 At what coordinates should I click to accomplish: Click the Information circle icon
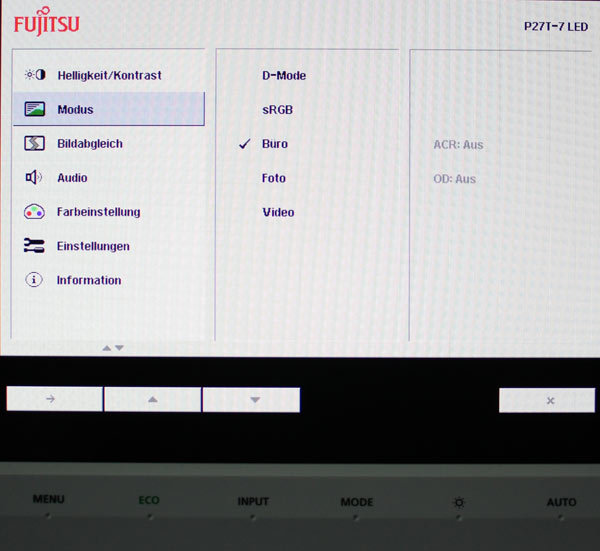click(x=34, y=280)
